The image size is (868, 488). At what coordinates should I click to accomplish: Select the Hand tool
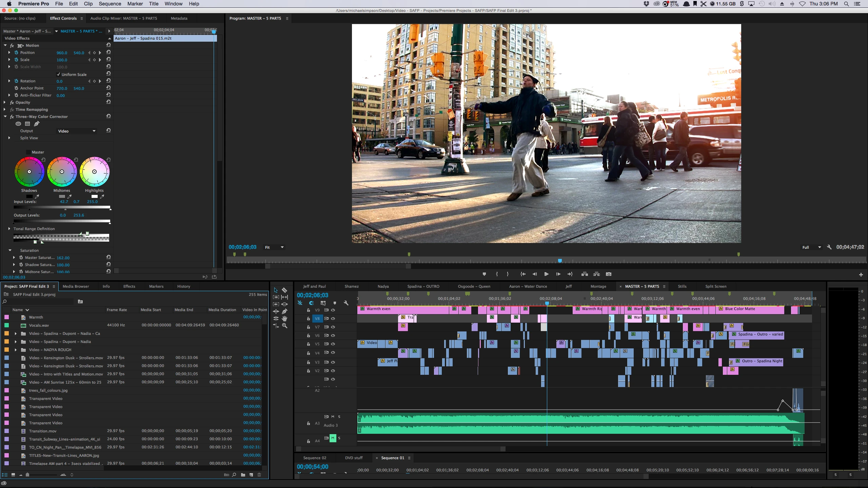[x=284, y=318]
